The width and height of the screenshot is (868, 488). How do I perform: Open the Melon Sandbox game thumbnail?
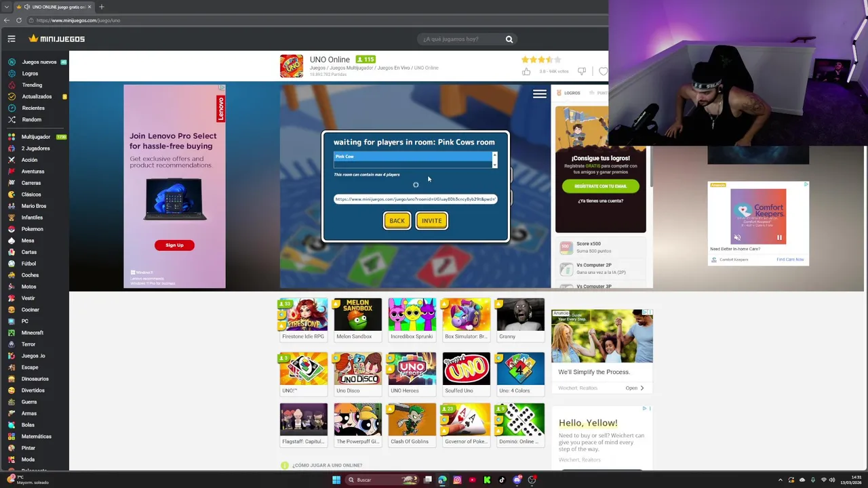click(357, 319)
